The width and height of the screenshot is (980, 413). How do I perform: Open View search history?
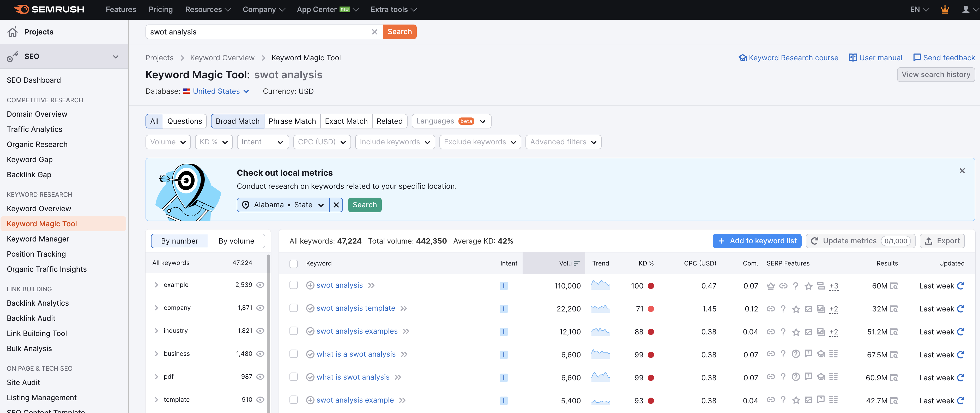tap(936, 75)
